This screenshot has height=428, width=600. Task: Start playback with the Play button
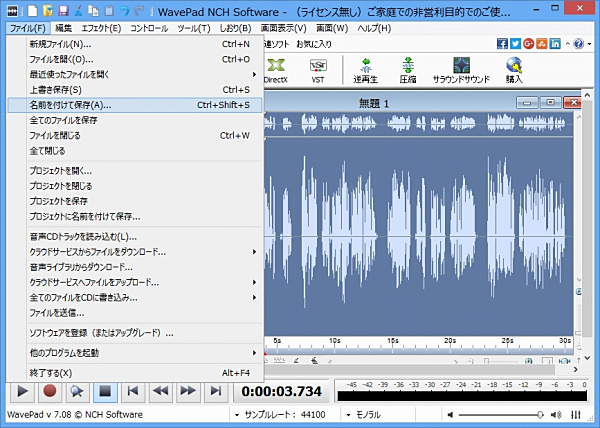(22, 391)
